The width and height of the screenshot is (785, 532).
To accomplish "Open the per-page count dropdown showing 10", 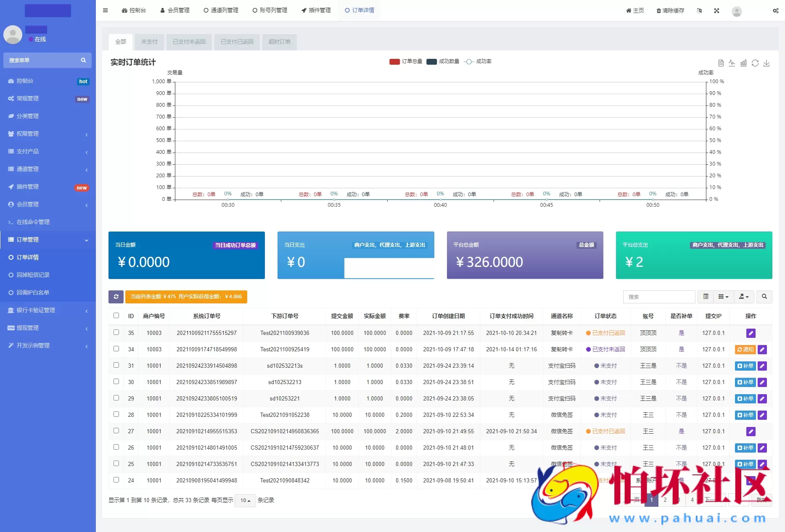I will [245, 500].
